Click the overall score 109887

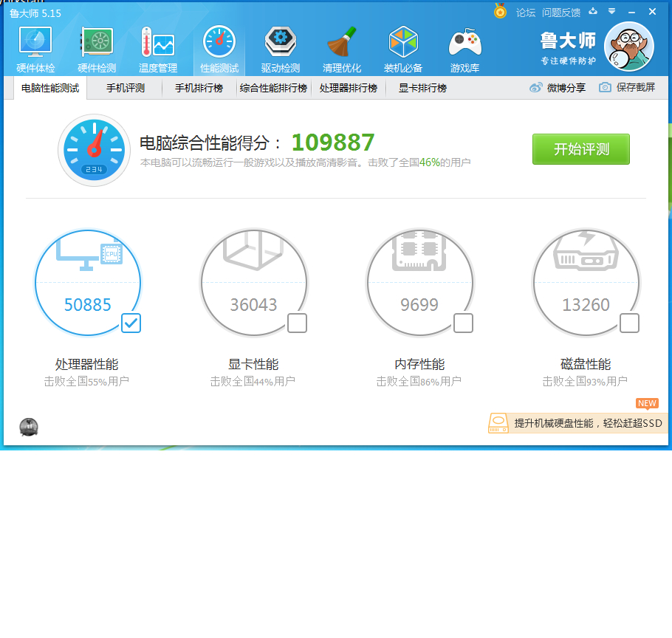[333, 143]
